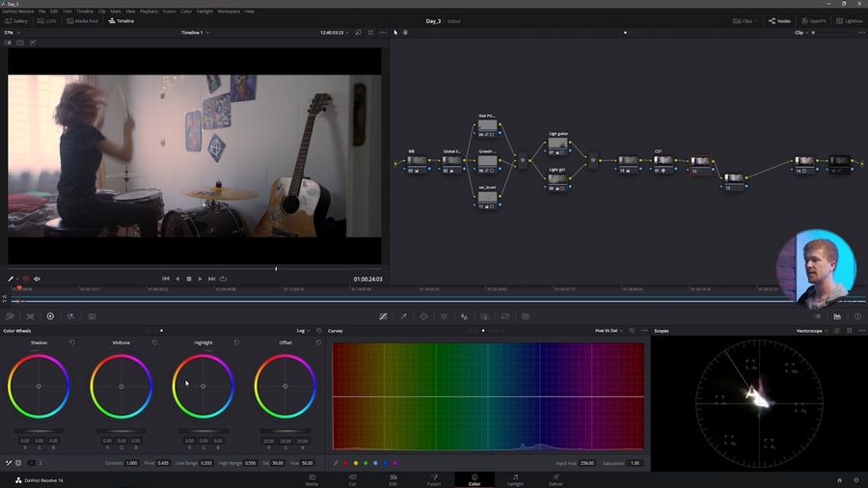Reset the Shadow color wheel
Viewport: 868px width, 488px height.
pyautogui.click(x=72, y=342)
